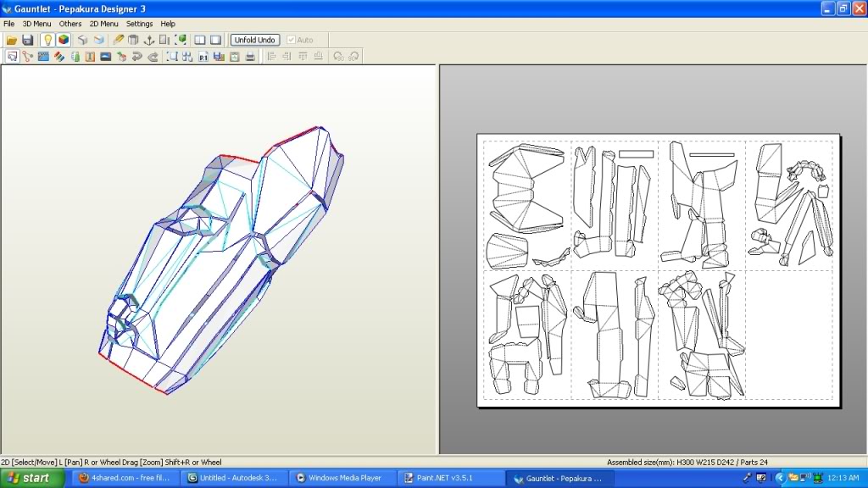Click the undo curved arrow icon

[136, 57]
